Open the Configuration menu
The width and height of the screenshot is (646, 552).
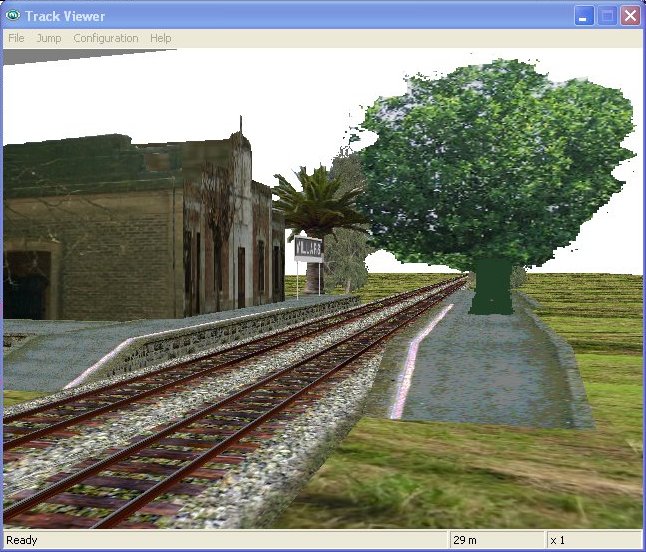pyautogui.click(x=106, y=38)
